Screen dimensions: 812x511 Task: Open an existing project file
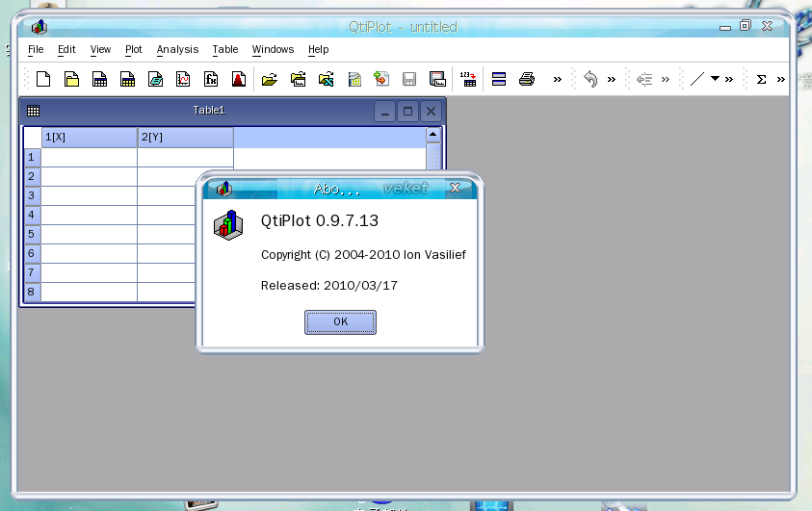click(x=270, y=79)
